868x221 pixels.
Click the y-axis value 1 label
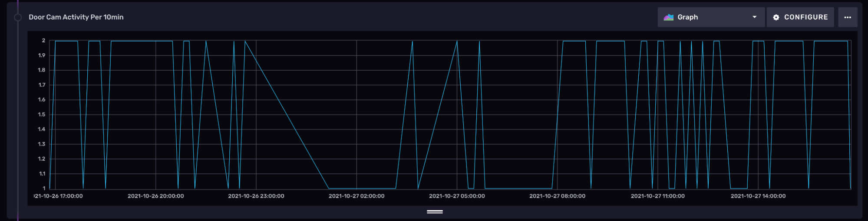[x=43, y=188]
